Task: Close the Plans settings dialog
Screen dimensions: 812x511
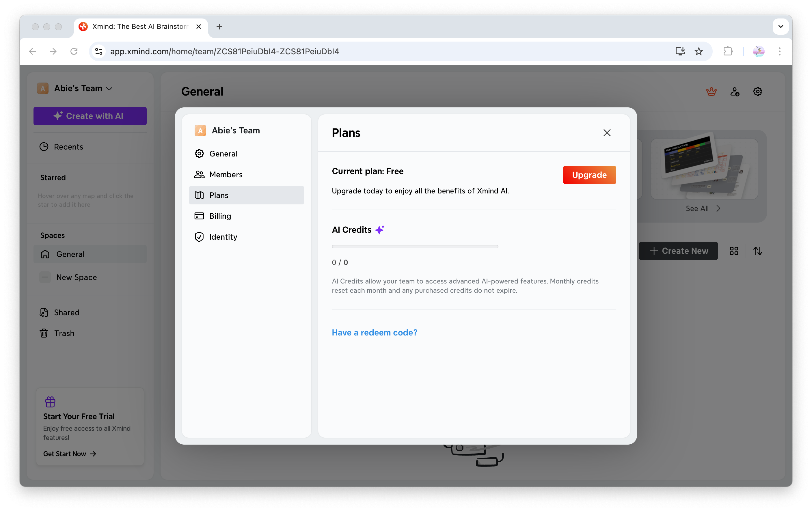Action: click(x=607, y=133)
